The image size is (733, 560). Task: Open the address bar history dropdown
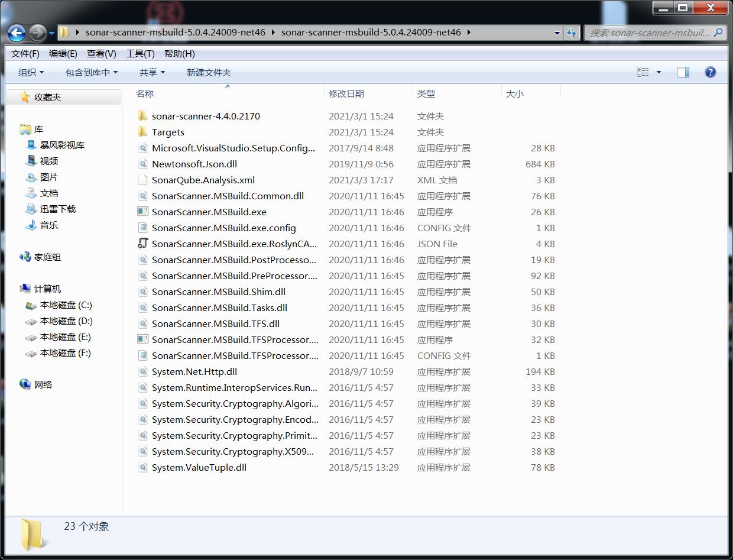point(557,33)
